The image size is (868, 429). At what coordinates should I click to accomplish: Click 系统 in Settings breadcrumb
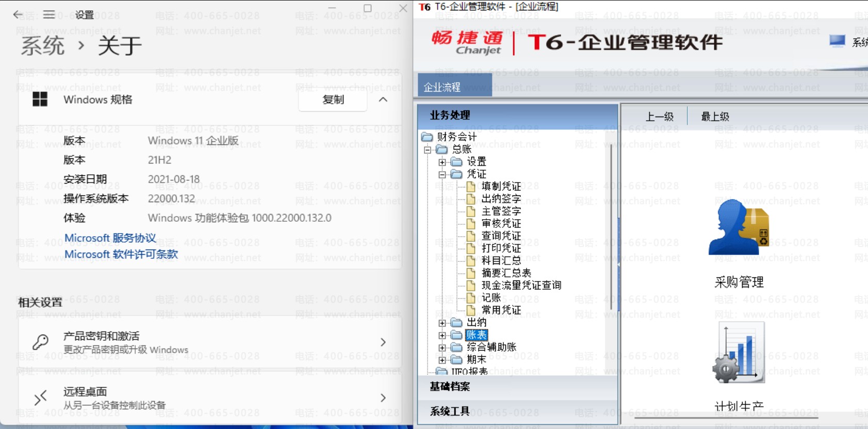(x=43, y=45)
